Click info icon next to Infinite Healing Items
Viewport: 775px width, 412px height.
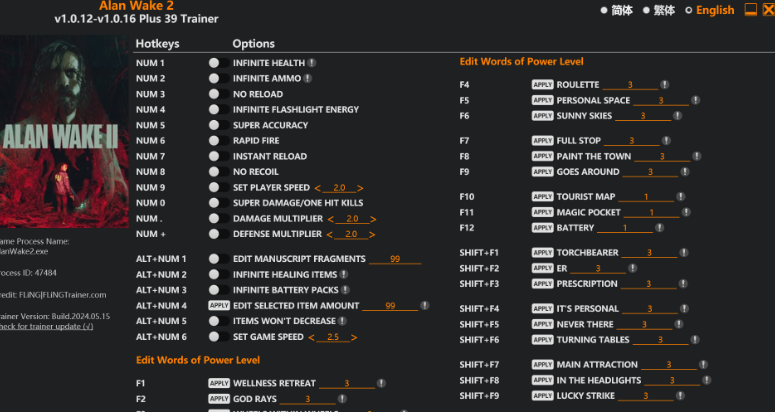point(345,274)
